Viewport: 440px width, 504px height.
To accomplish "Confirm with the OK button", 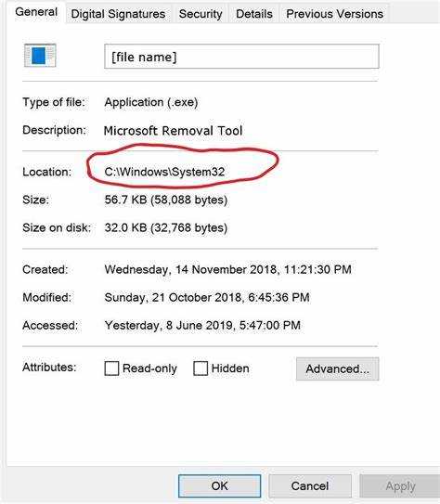I will point(219,485).
